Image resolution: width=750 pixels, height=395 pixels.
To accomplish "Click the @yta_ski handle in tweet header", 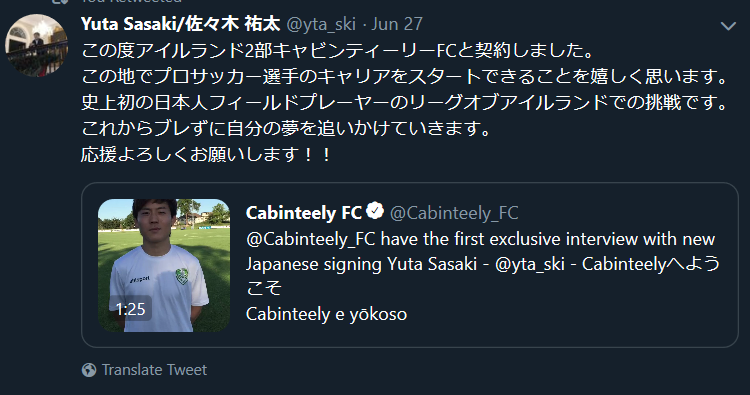I will (x=321, y=24).
